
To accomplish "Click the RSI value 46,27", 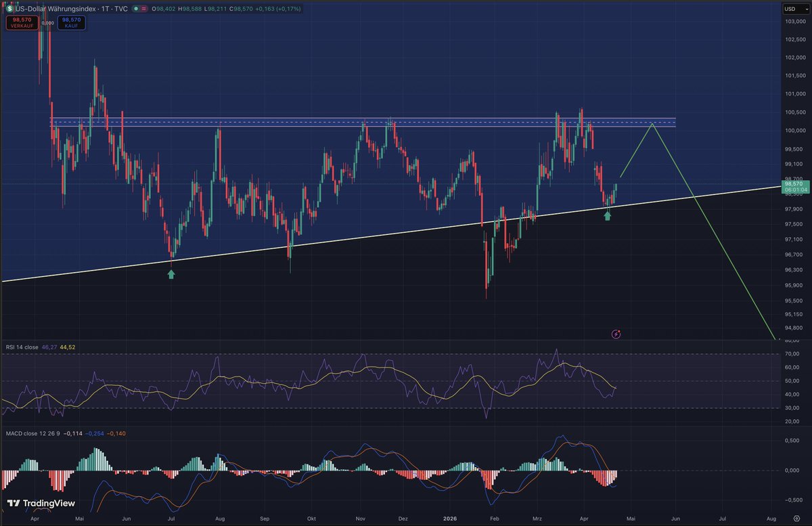I will (49, 347).
